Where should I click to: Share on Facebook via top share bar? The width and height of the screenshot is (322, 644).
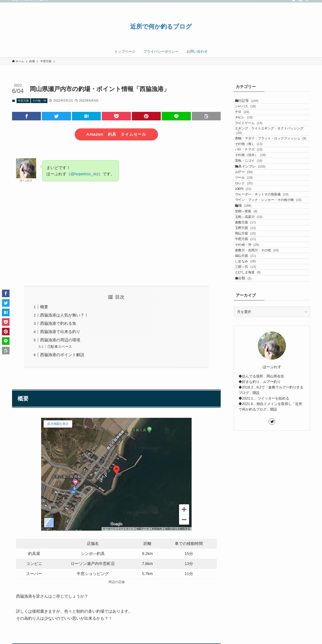pyautogui.click(x=26, y=116)
